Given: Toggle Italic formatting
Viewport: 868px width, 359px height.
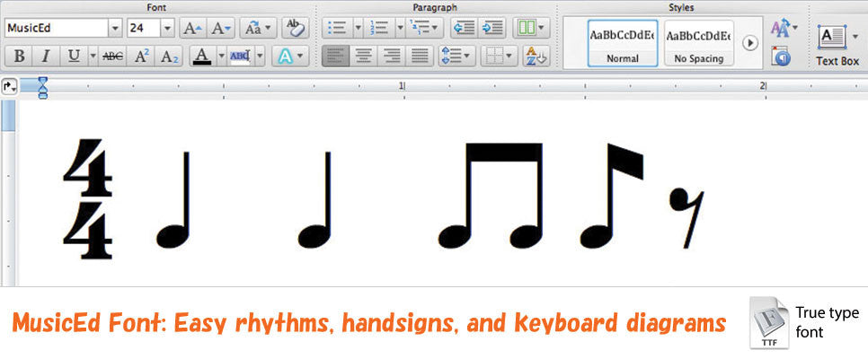Looking at the screenshot, I should click(45, 57).
